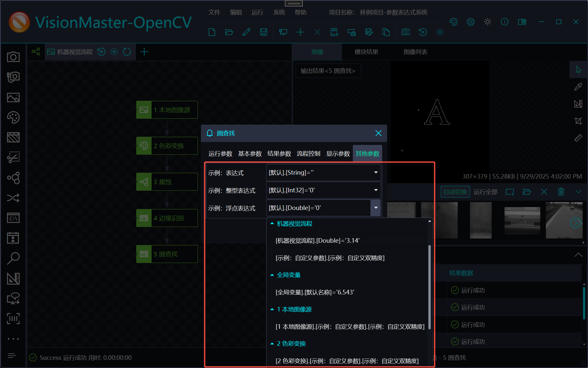Click the camera capture icon in top toolbar

coord(405,32)
